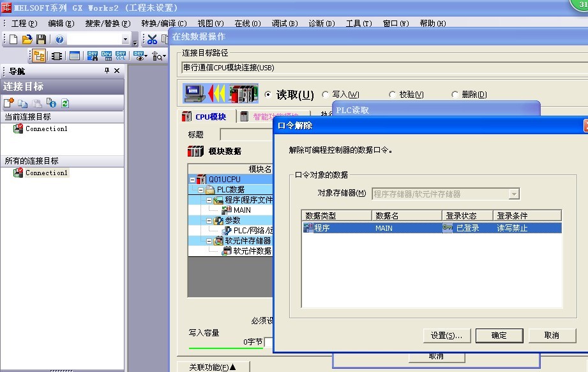Image resolution: width=588 pixels, height=372 pixels.
Task: Click 取消 in the PLC读取 dialog behind
Action: pyautogui.click(x=437, y=357)
